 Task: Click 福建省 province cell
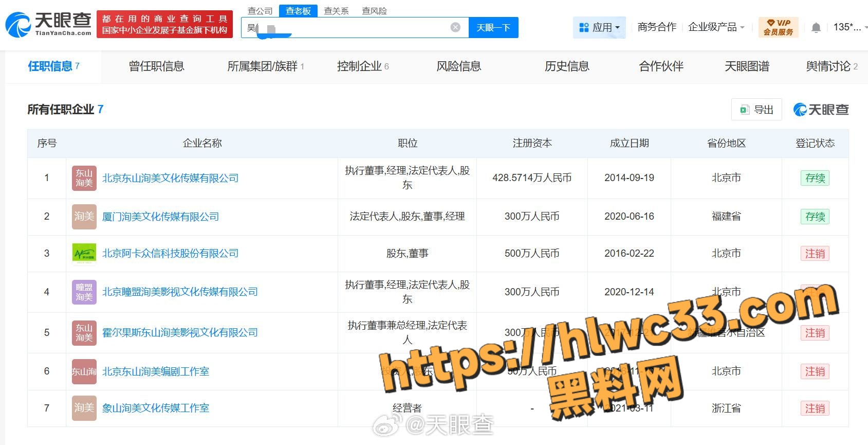pos(726,217)
